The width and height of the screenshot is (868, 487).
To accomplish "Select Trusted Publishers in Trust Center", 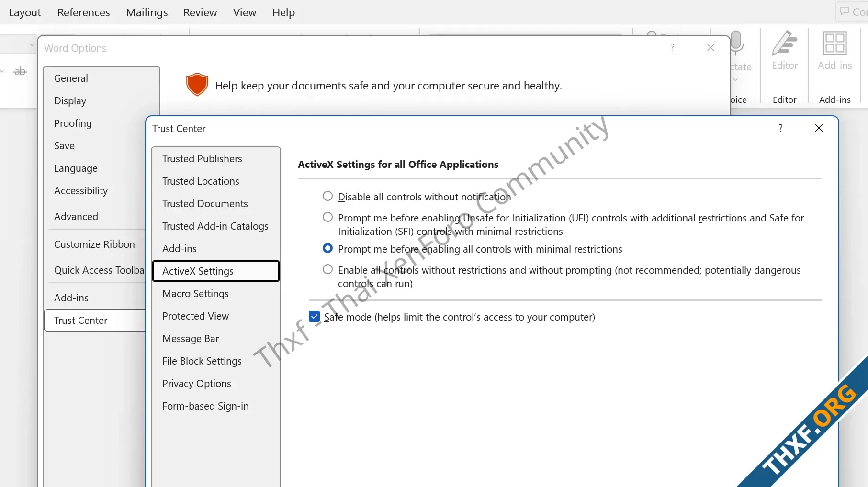I will pos(215,158).
